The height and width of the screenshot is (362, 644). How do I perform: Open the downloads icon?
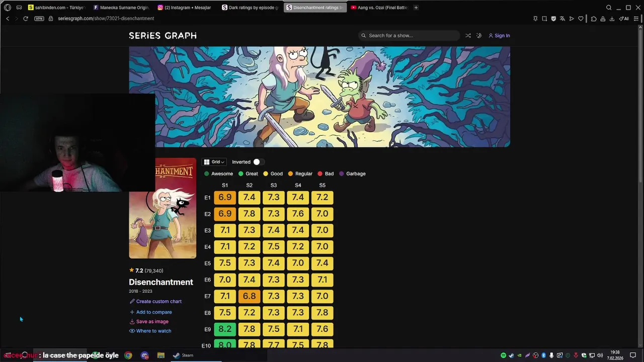(x=612, y=19)
